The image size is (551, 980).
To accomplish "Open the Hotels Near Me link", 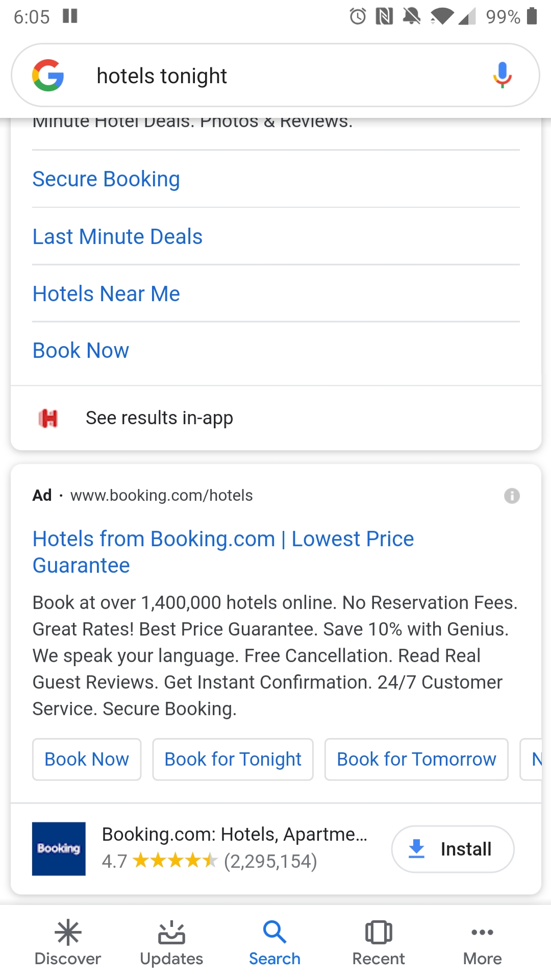I will (106, 294).
